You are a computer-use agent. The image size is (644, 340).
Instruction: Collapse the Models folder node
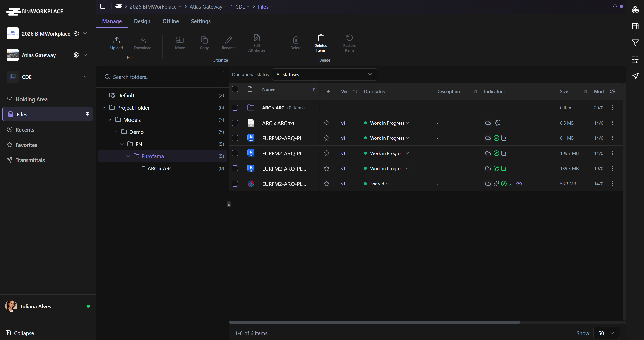(110, 120)
